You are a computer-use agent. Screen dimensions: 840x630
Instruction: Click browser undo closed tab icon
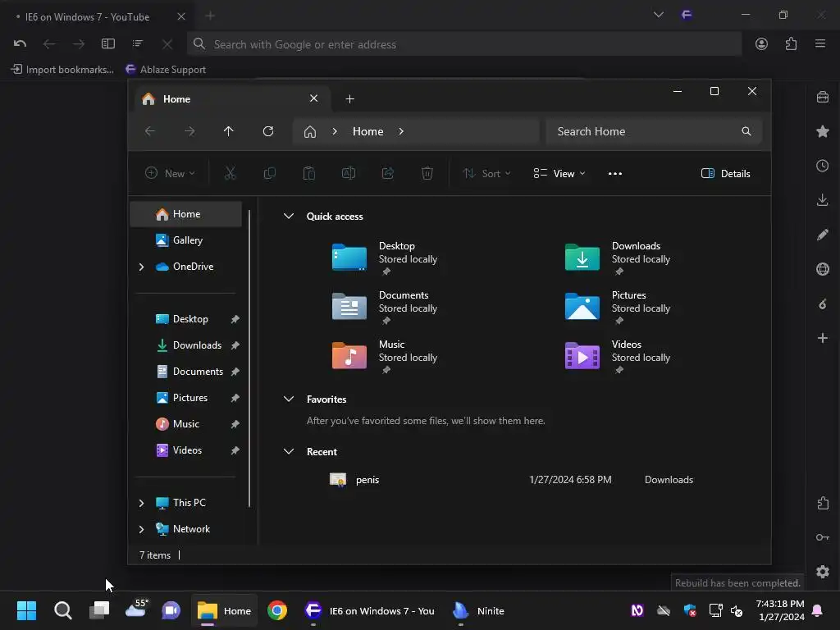pos(20,44)
